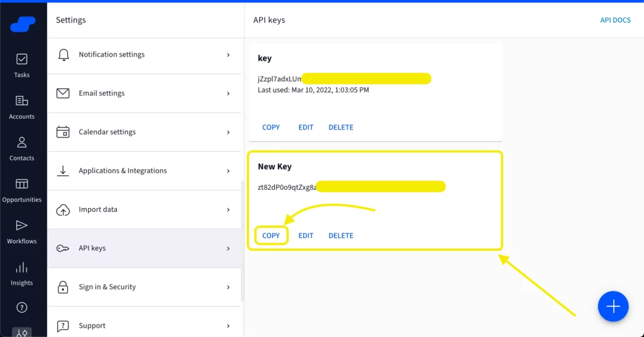The image size is (644, 337).
Task: Select Import data menu item
Action: (x=98, y=209)
